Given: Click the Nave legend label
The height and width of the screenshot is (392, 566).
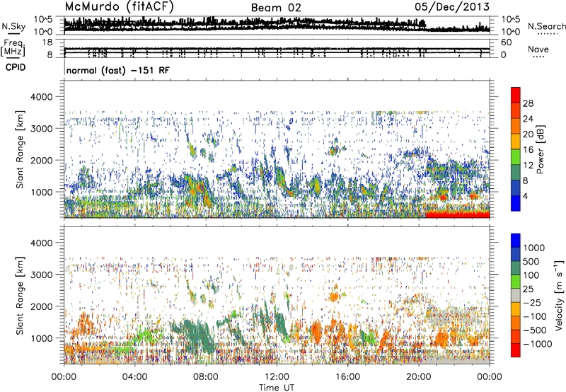Looking at the screenshot, I should (x=538, y=49).
